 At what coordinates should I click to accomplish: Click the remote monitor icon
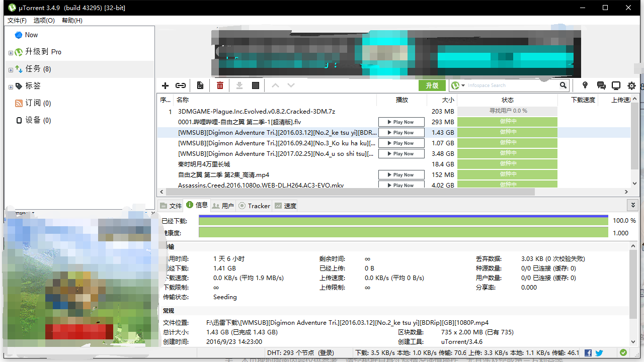click(x=616, y=85)
